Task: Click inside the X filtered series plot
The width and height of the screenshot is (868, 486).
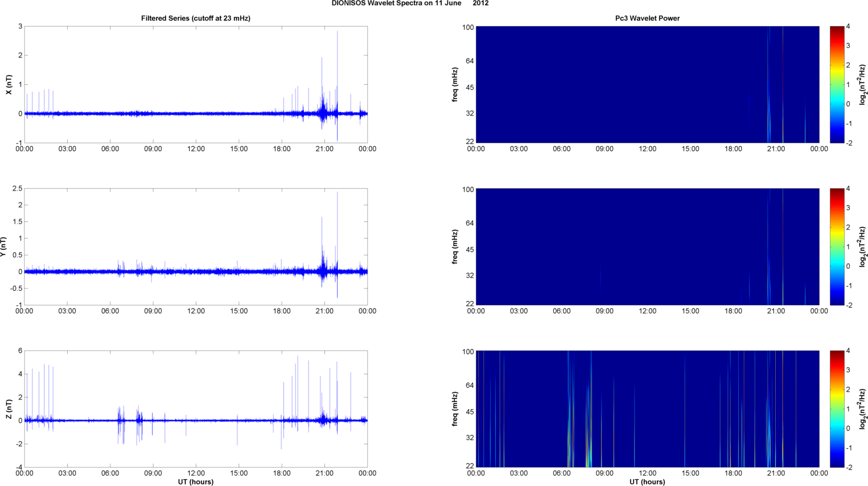Action: pos(196,85)
